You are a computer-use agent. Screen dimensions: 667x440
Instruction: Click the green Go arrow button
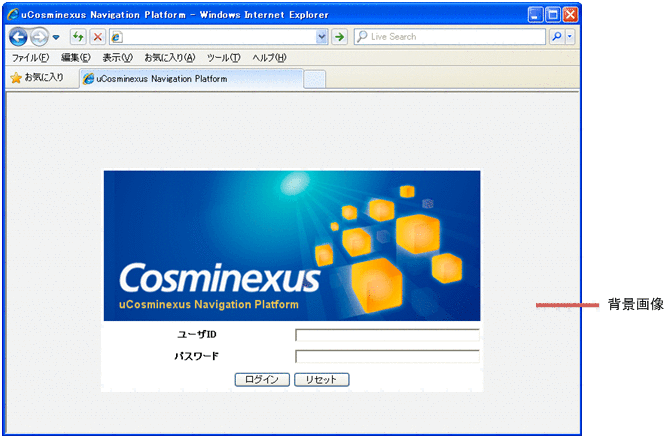pos(339,37)
